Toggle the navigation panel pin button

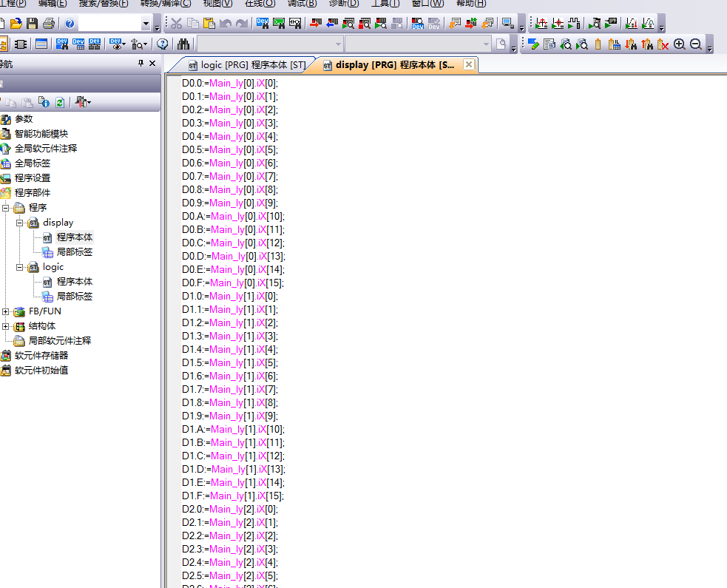(141, 64)
